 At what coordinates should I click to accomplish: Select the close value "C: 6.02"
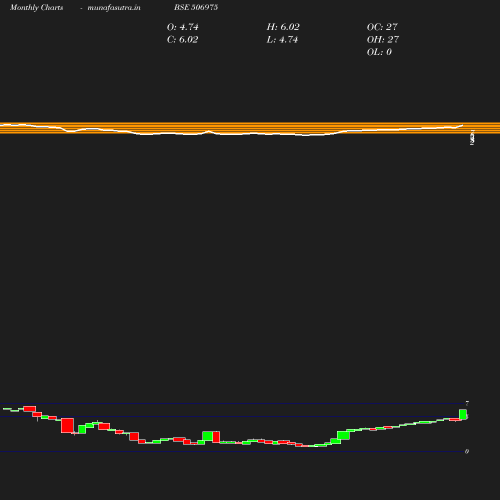pos(182,40)
